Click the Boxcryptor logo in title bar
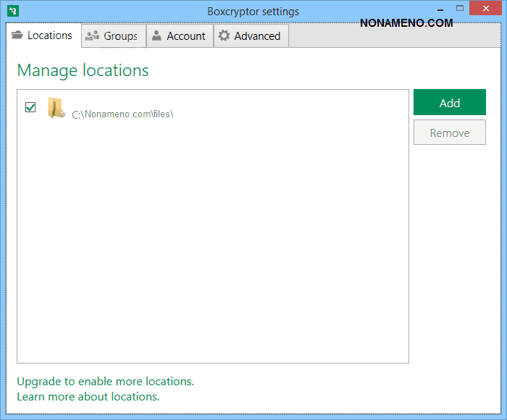 12,12
